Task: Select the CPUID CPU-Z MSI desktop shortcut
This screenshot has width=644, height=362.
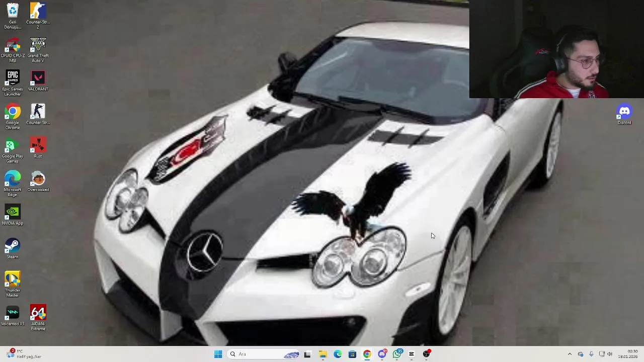Action: 13,50
